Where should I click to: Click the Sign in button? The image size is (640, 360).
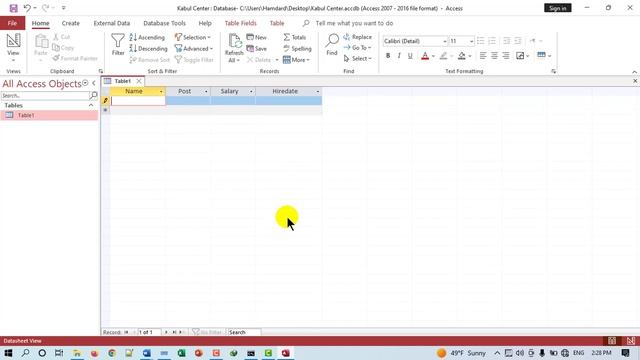558,8
